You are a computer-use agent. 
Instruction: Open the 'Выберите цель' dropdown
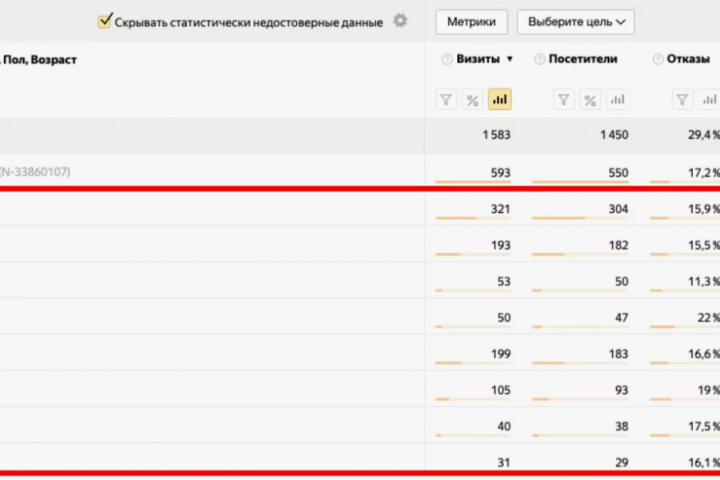[x=580, y=21]
